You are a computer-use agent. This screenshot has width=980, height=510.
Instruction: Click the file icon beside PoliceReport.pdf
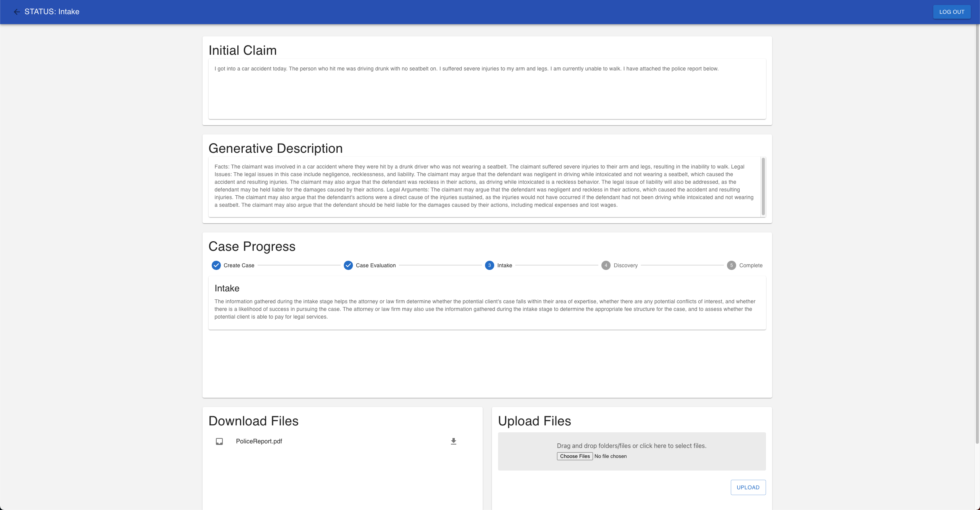click(x=219, y=441)
